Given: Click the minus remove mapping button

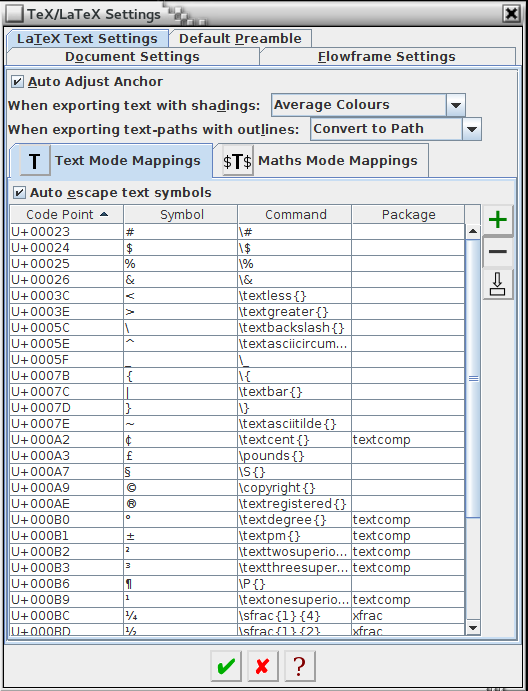Looking at the screenshot, I should click(498, 252).
